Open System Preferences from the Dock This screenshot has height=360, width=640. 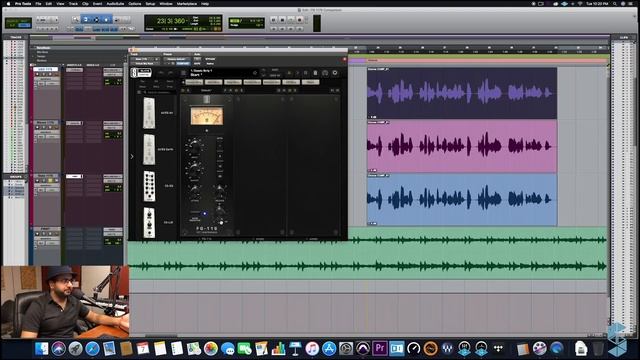(346, 349)
